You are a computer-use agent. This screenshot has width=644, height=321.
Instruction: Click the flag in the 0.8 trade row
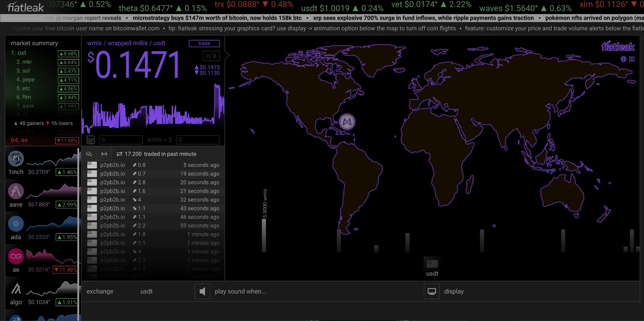(92, 165)
